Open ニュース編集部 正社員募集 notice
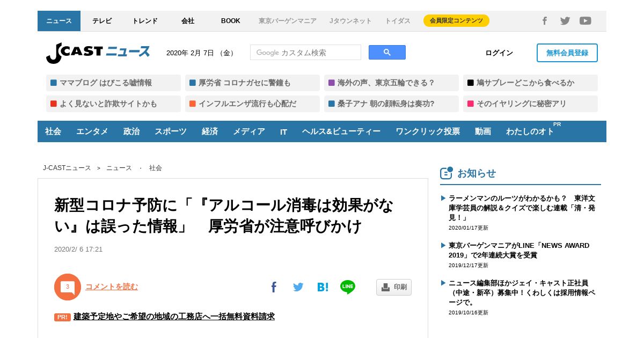 click(x=522, y=292)
